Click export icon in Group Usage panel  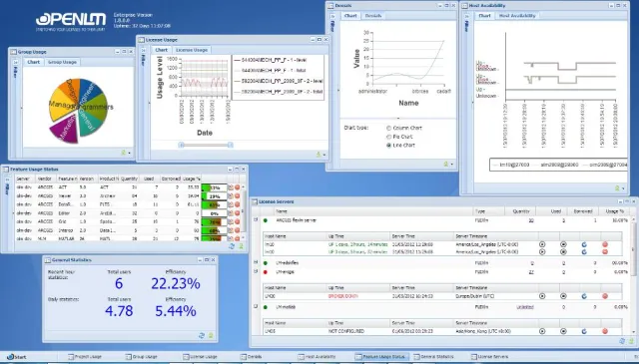click(x=124, y=153)
